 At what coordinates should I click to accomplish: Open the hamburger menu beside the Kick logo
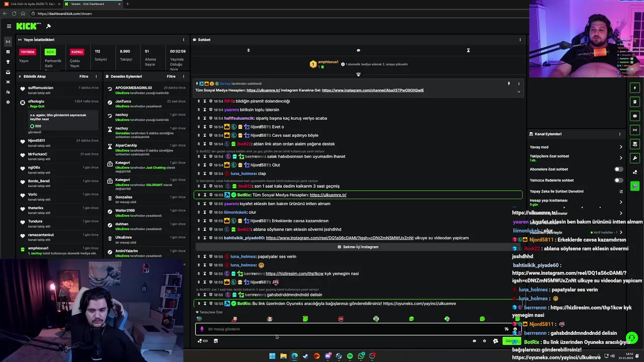[9, 26]
